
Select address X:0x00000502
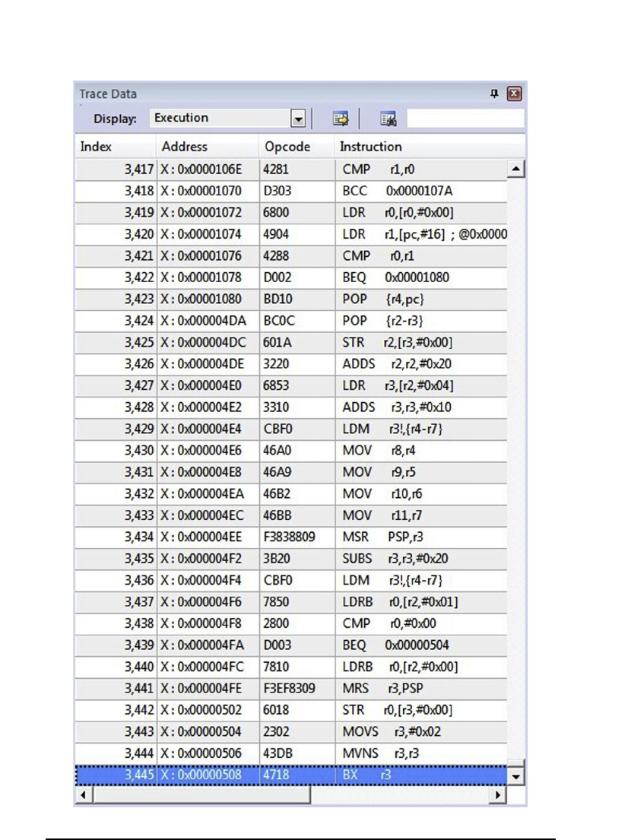tap(201, 710)
